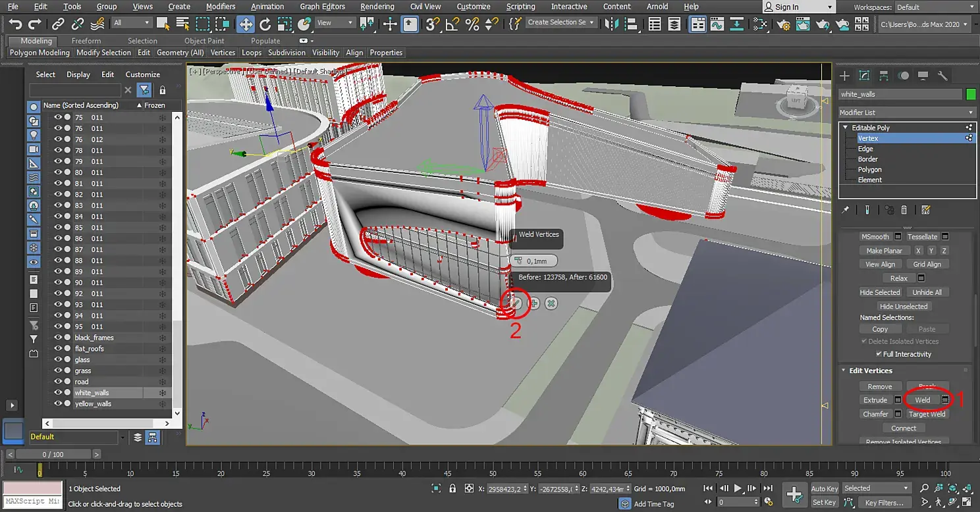The height and width of the screenshot is (512, 980).
Task: Confirm the Weld Vertices checkmark in viewport
Action: pyautogui.click(x=517, y=303)
